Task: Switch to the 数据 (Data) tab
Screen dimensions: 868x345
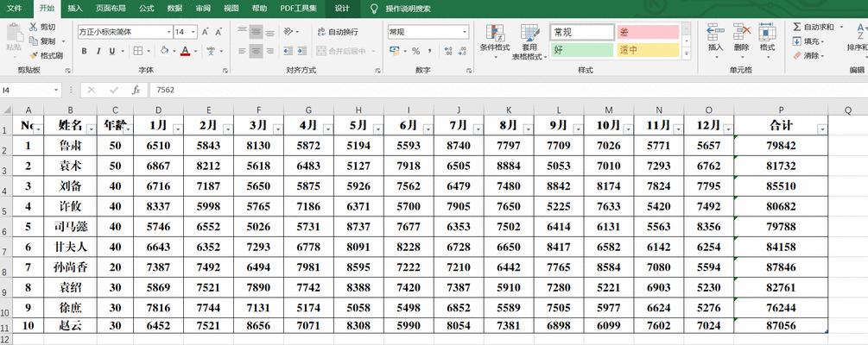Action: point(174,9)
